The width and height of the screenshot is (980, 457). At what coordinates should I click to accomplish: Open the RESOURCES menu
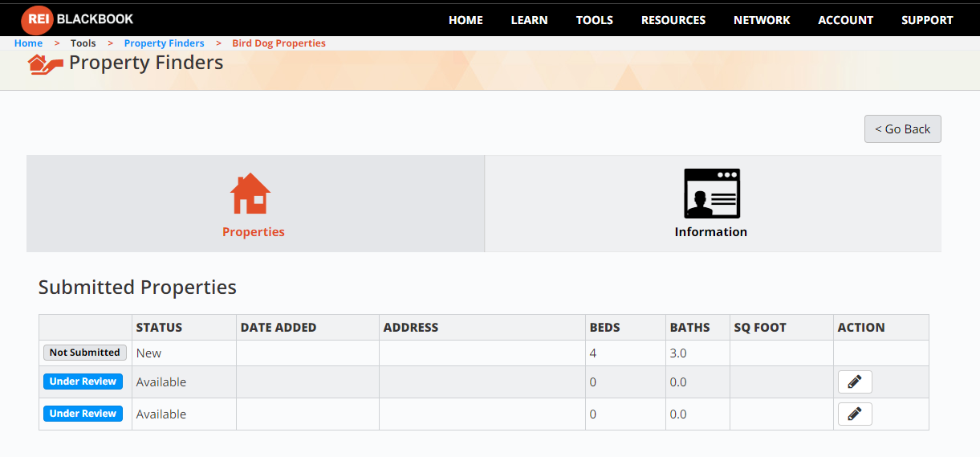pos(673,20)
